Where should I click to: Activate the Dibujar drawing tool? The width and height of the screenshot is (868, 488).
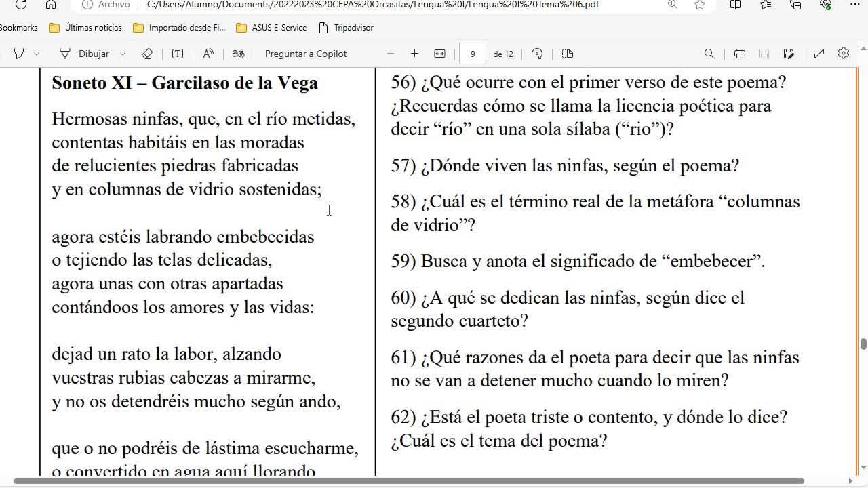[85, 54]
